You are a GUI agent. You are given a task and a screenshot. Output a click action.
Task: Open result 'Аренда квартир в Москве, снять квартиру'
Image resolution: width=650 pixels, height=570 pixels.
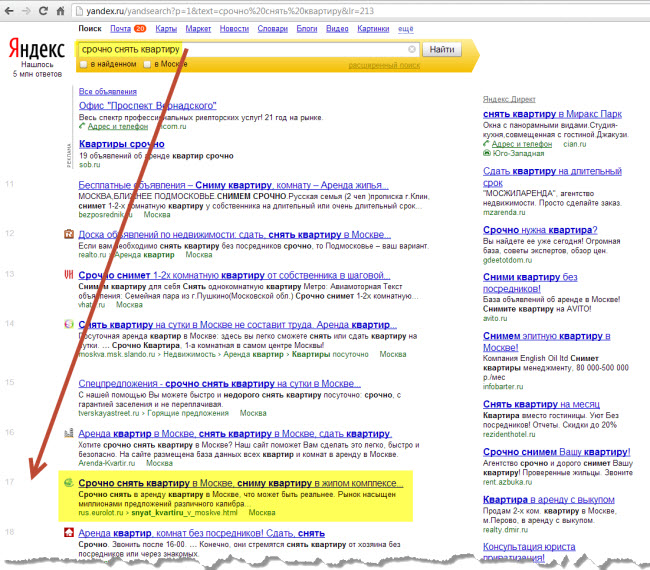tap(235, 434)
